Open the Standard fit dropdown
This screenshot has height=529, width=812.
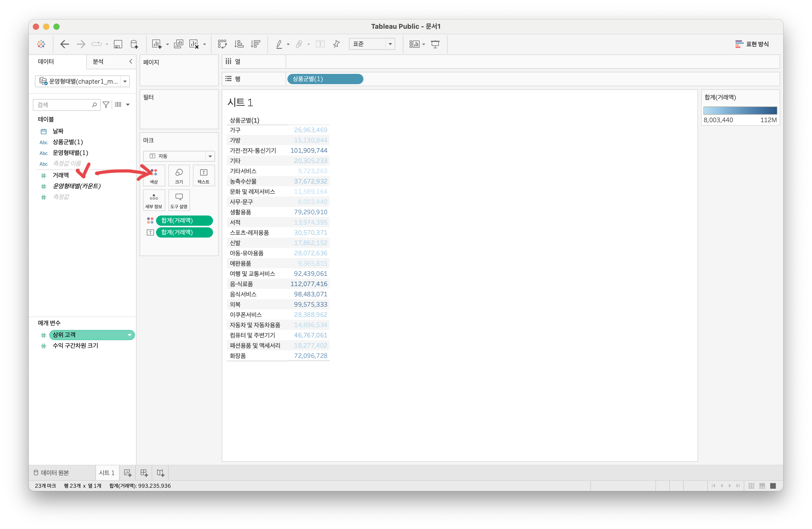coord(372,44)
